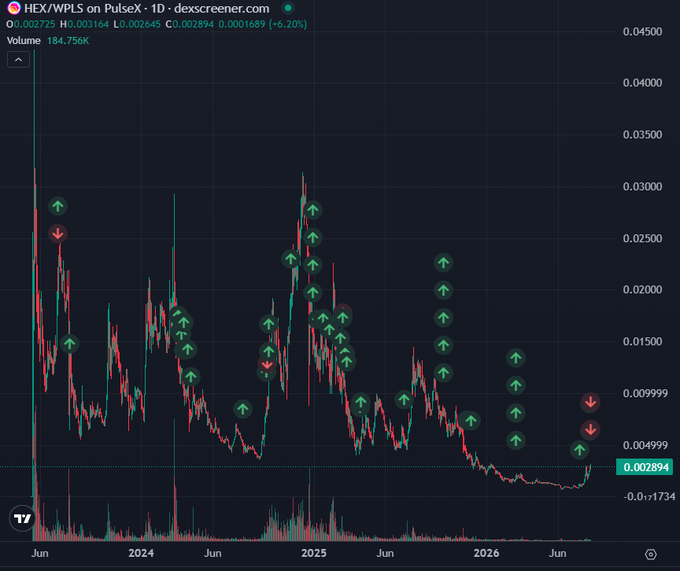Screen dimensions: 680x571
Task: Click the topmost green marker in the 2026 four-arrow column
Action: click(x=516, y=358)
